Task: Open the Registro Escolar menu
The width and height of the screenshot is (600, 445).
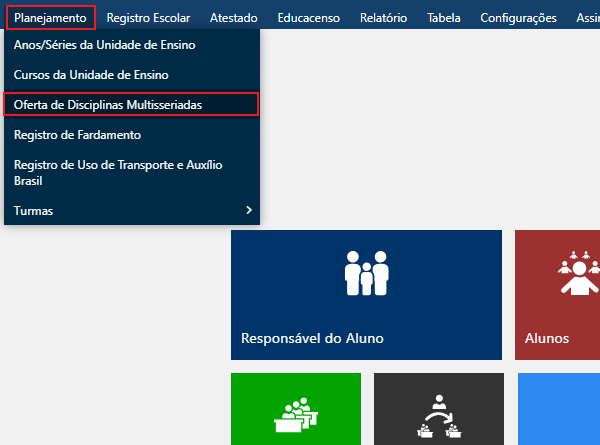Action: [147, 17]
